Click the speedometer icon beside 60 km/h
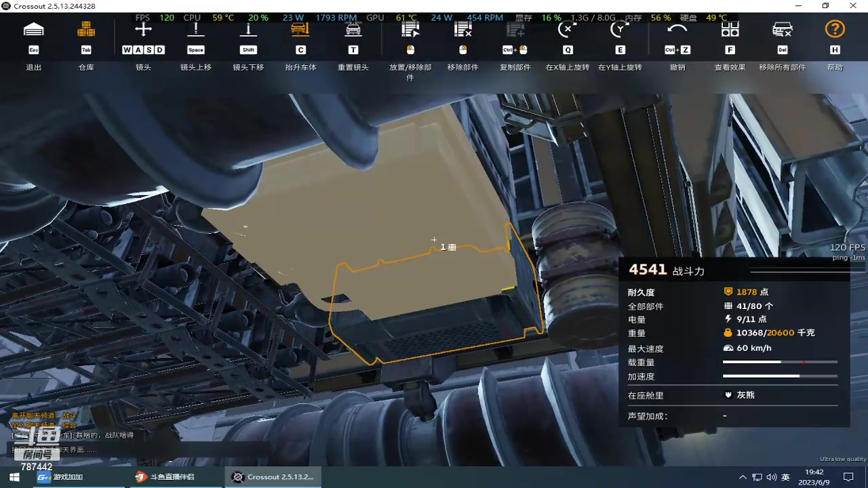Image resolution: width=868 pixels, height=488 pixels. (x=728, y=348)
